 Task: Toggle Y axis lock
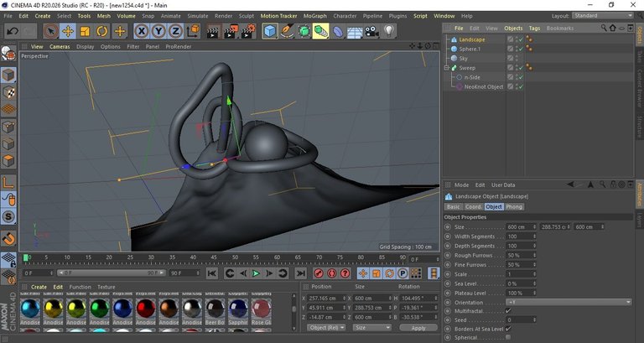coord(158,31)
